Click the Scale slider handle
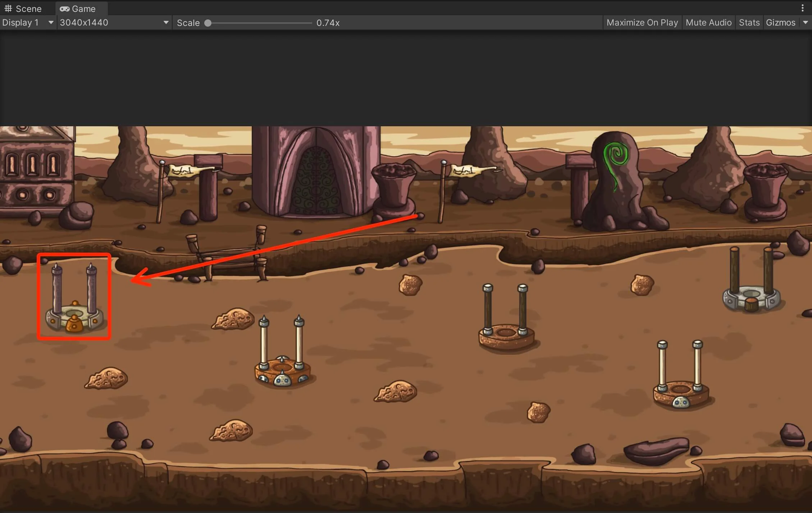 (208, 23)
